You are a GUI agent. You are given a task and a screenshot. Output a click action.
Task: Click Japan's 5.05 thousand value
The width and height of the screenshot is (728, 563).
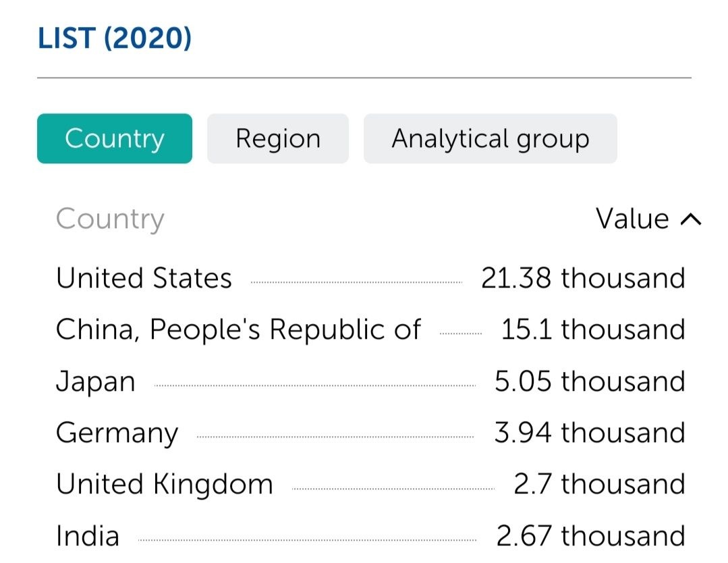tap(590, 381)
